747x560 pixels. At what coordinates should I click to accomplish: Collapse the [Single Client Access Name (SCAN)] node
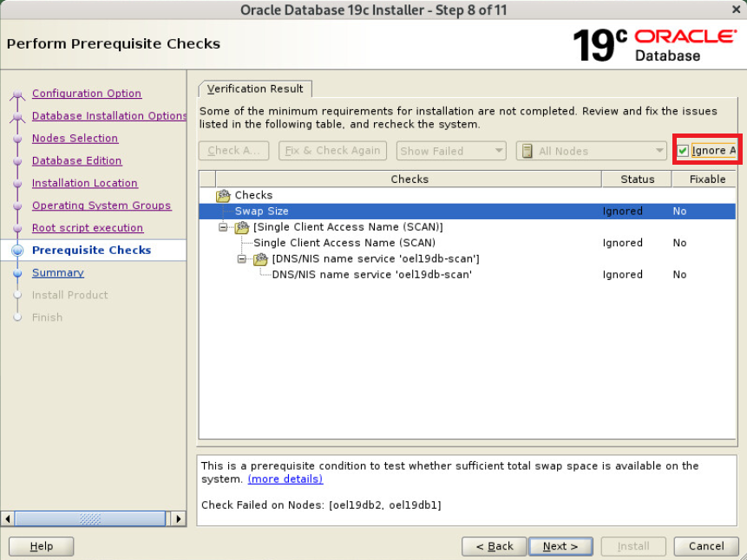(223, 227)
